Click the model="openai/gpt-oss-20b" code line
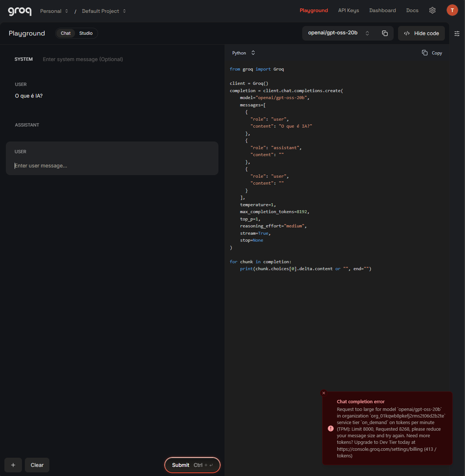 275,98
